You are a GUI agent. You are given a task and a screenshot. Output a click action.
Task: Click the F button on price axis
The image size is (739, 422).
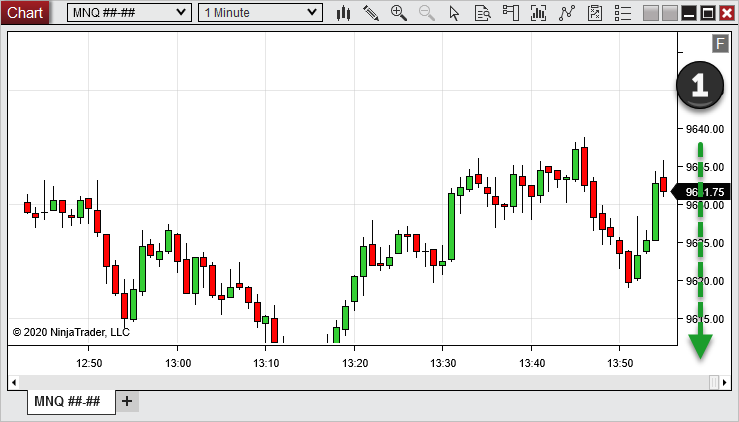point(720,43)
